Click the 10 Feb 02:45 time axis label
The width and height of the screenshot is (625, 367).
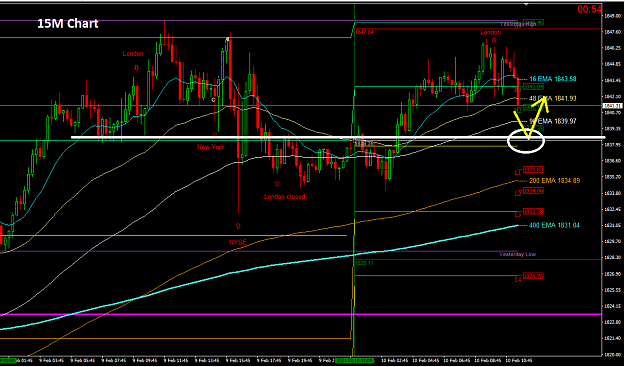point(396,360)
